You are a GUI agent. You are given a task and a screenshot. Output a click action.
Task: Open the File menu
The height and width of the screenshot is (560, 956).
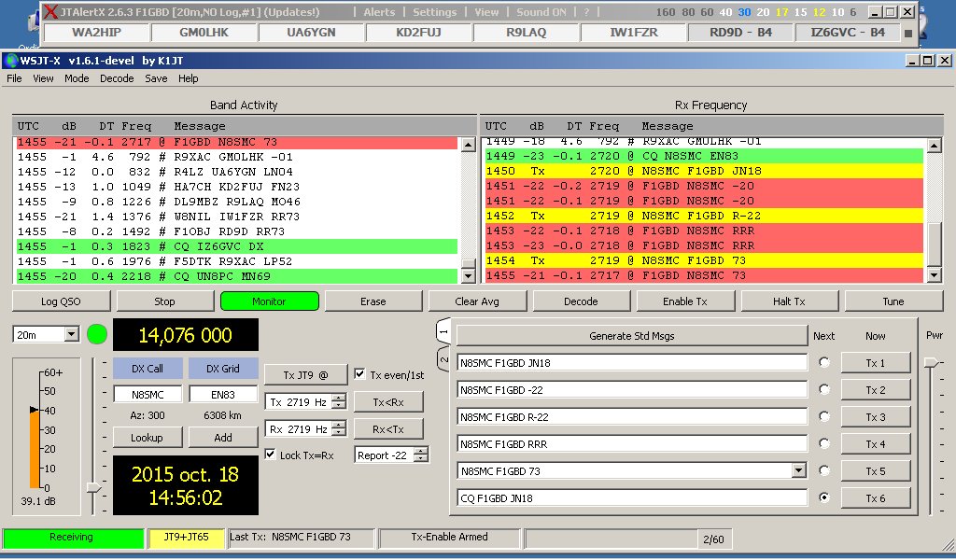tap(14, 78)
